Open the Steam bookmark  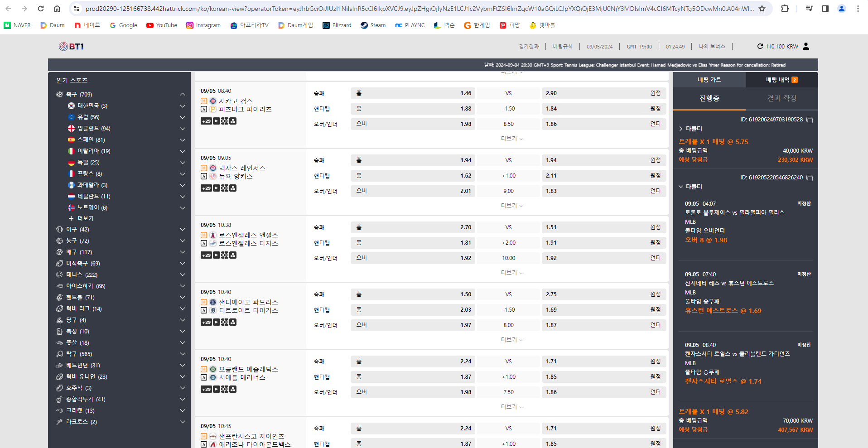(373, 25)
